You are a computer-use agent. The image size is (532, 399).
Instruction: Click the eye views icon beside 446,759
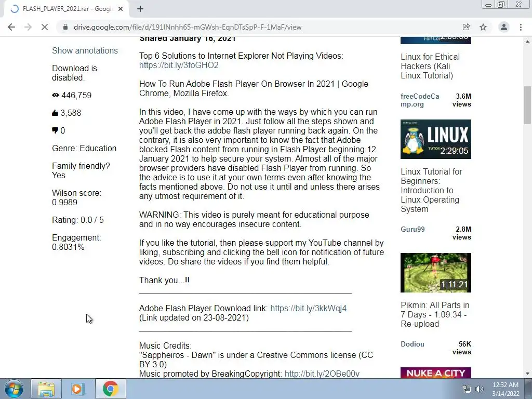click(x=56, y=96)
